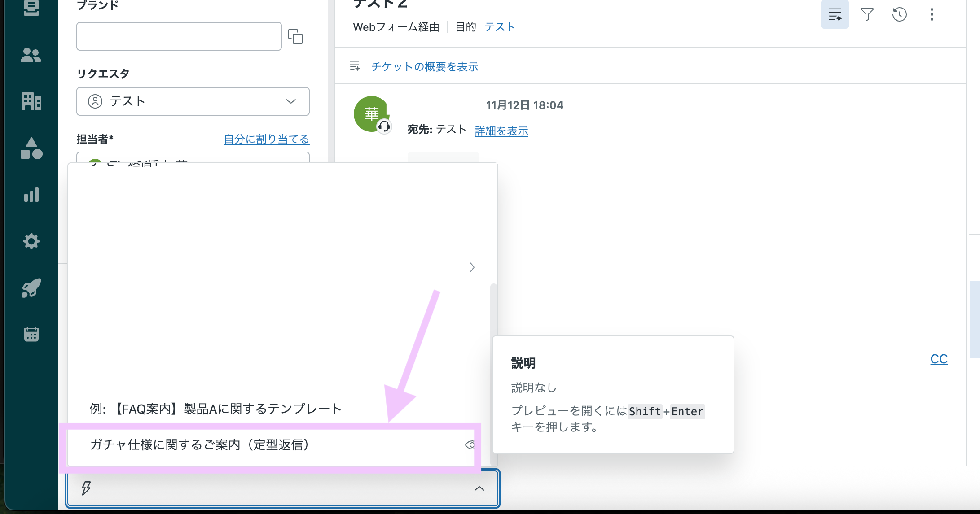Click the rocket icon in sidebar
980x514 pixels.
click(31, 288)
